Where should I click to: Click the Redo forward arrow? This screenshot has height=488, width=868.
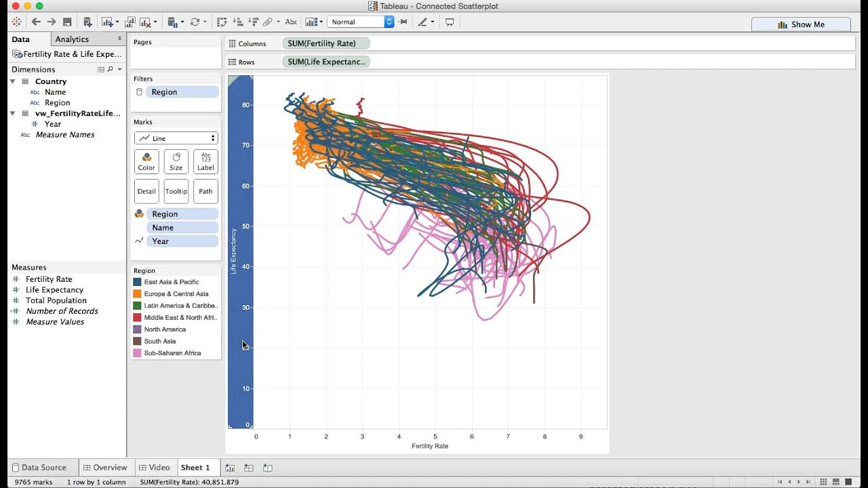point(51,22)
